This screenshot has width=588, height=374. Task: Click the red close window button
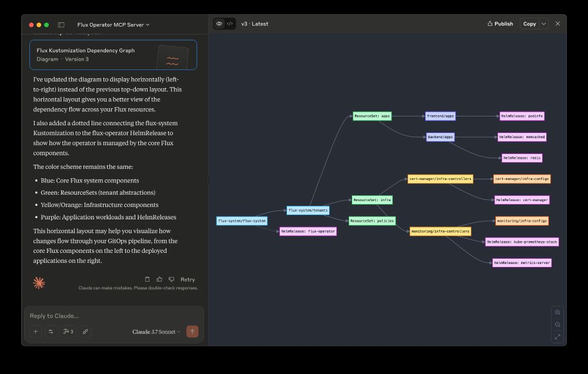pos(31,25)
